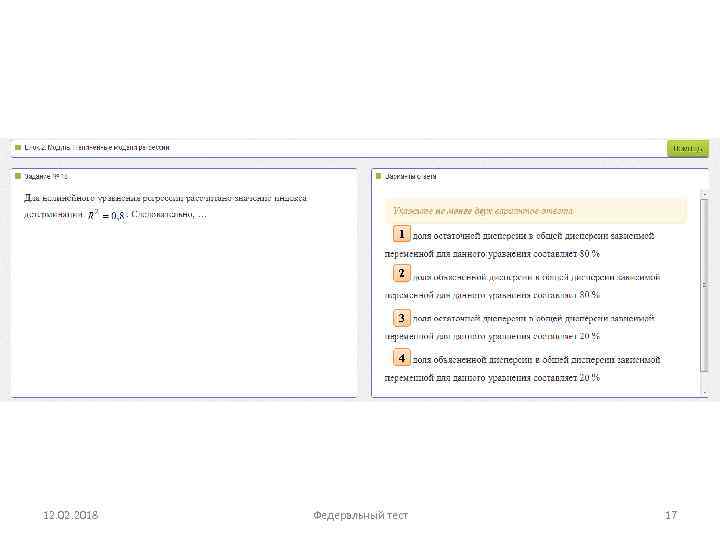Viewport: 720px width, 540px height.
Task: Select answer option 1 checkbox
Action: click(401, 234)
